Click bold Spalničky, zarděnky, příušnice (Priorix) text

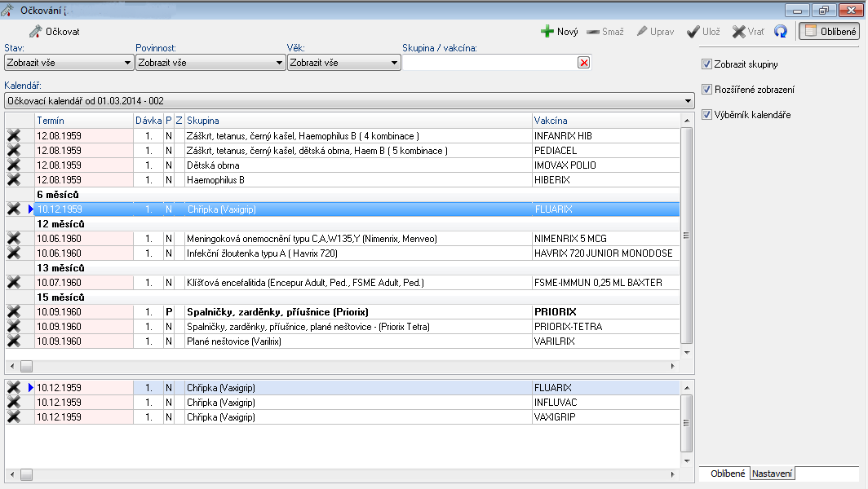pos(277,312)
